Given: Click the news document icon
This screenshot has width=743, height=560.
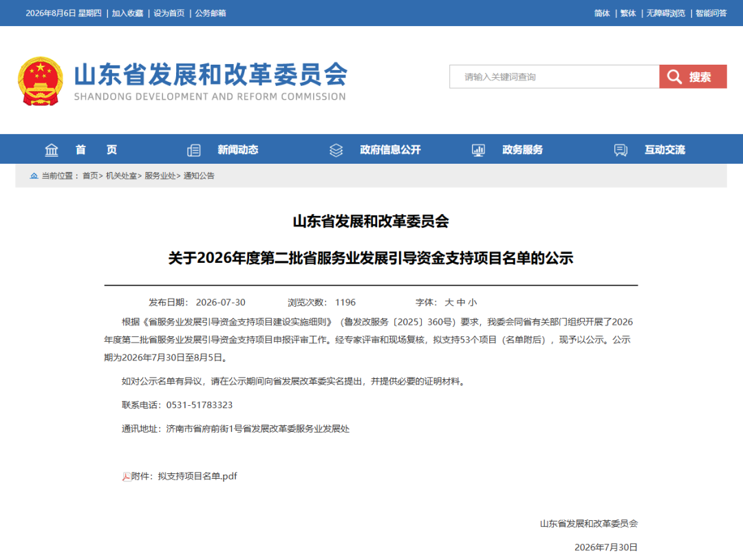Looking at the screenshot, I should pos(194,150).
